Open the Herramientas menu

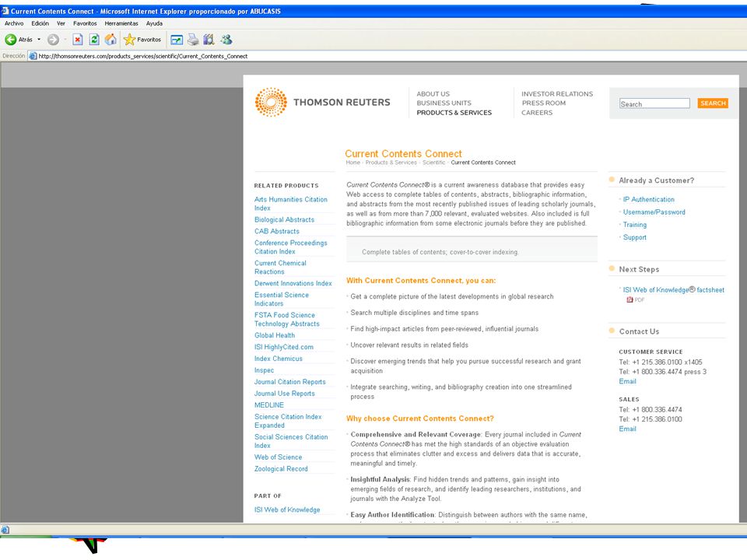tap(121, 23)
